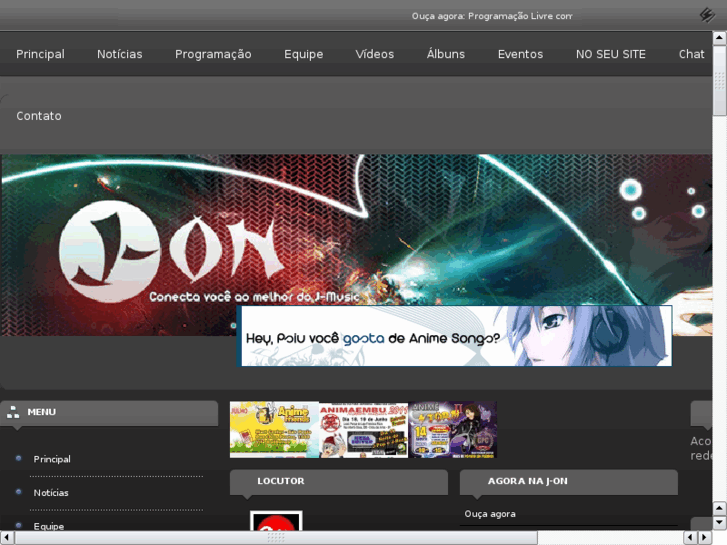
Task: Open Vídeos in the top navigation
Action: (x=375, y=54)
